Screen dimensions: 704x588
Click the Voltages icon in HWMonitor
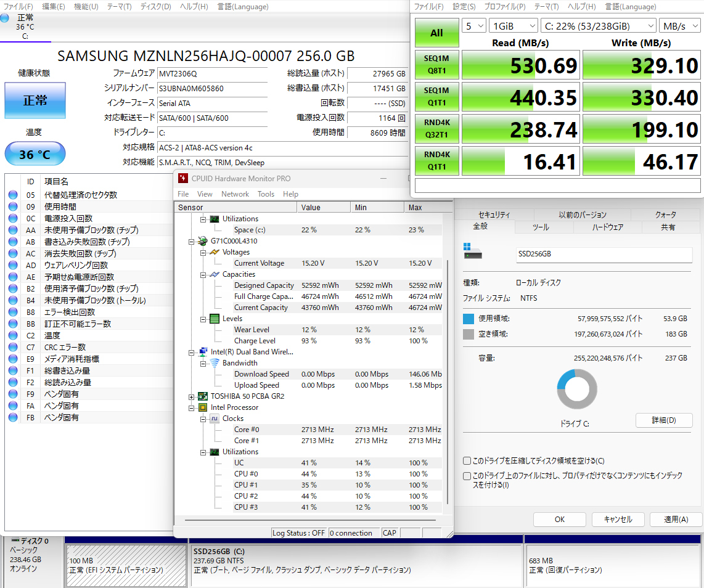coord(215,252)
